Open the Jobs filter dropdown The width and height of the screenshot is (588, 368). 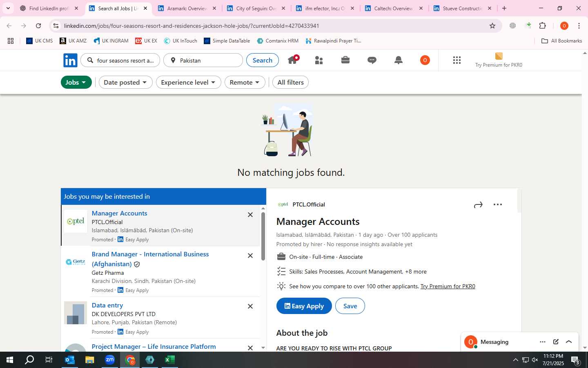76,82
